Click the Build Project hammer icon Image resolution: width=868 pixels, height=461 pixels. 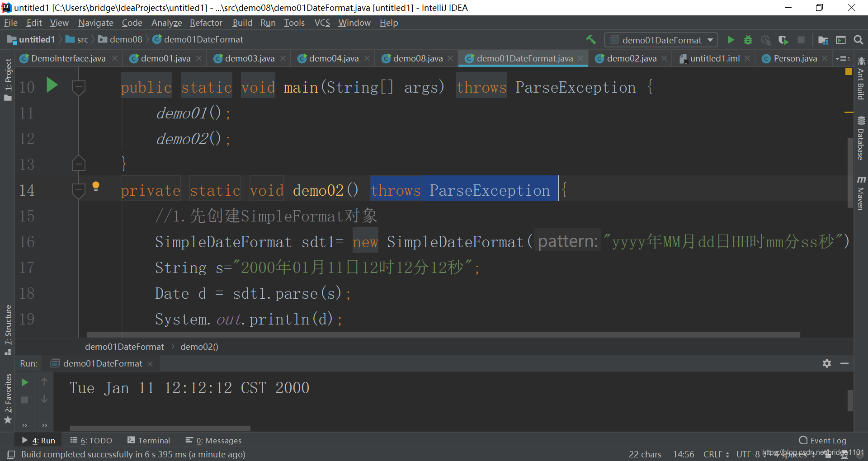point(591,40)
